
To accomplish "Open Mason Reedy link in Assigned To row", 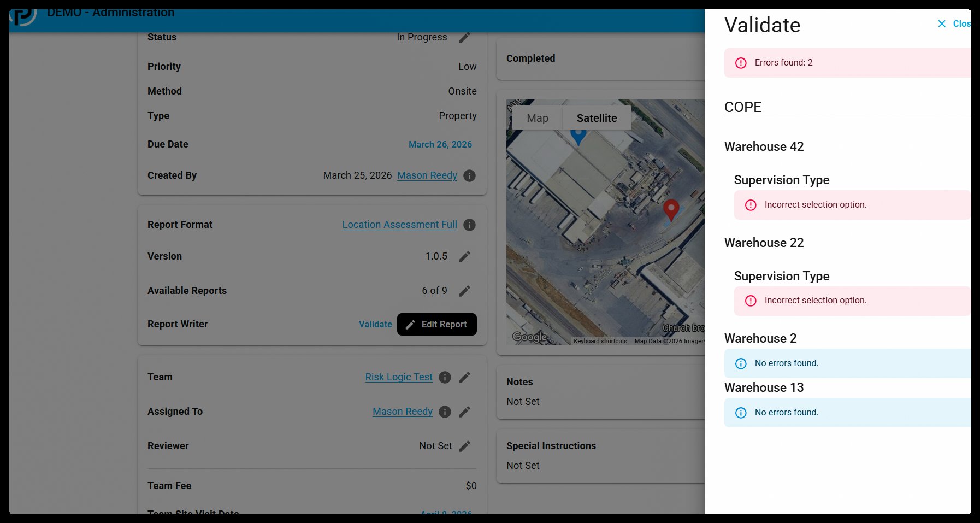I will coord(403,412).
